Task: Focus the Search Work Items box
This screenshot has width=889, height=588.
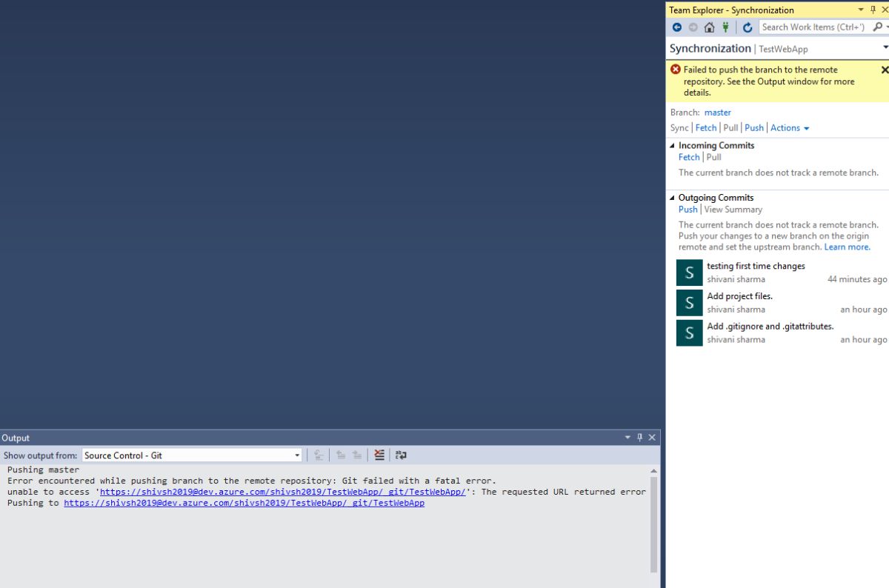Action: click(x=814, y=27)
